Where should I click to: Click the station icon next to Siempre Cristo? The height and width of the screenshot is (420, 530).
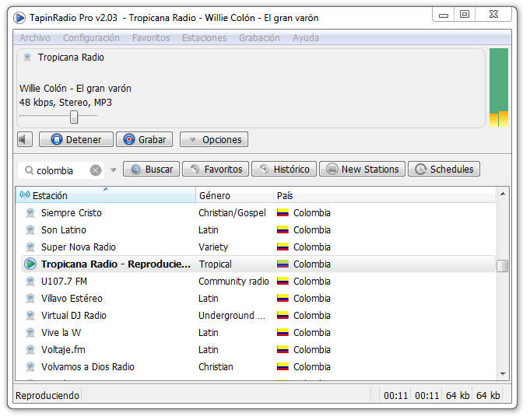30,213
